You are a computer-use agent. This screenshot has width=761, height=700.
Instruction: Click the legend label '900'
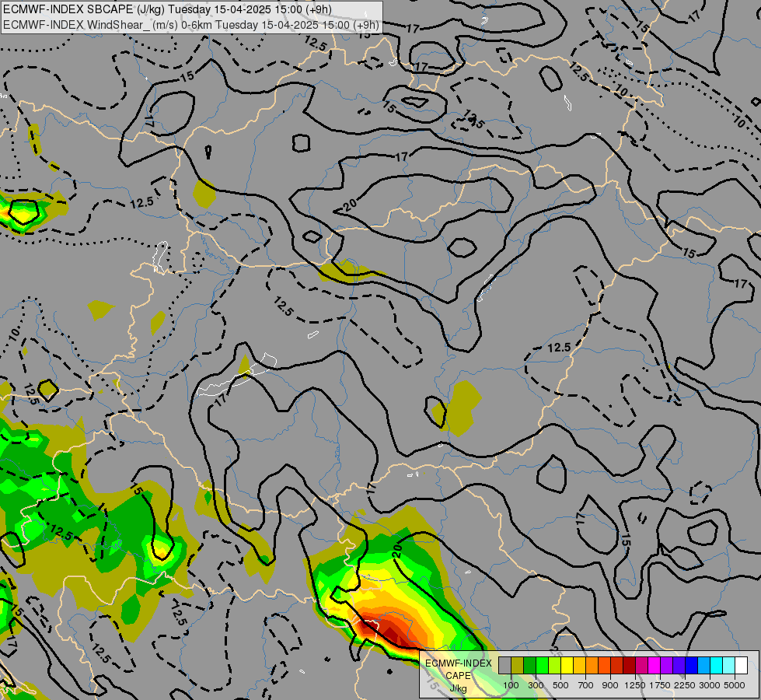pyautogui.click(x=610, y=685)
